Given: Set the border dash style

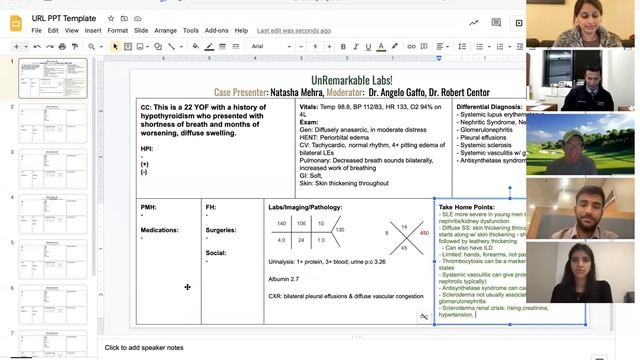Looking at the screenshot, I should click(x=236, y=47).
